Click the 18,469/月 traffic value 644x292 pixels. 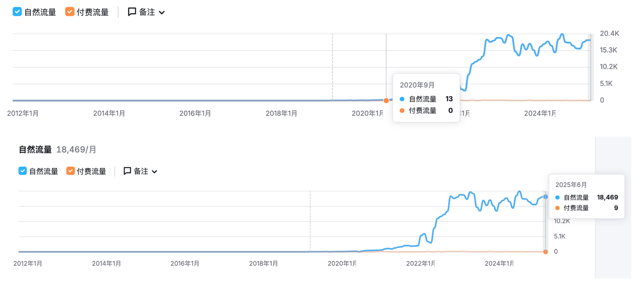[x=76, y=149]
